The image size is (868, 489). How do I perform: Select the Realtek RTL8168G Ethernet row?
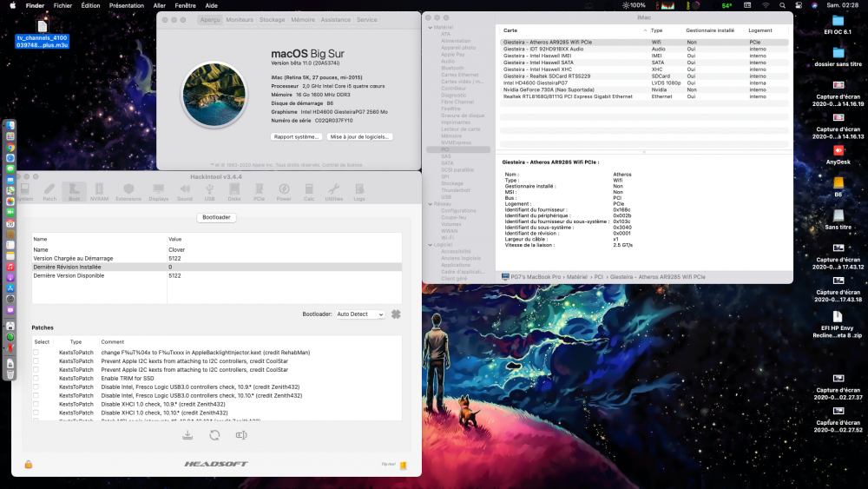tap(644, 96)
